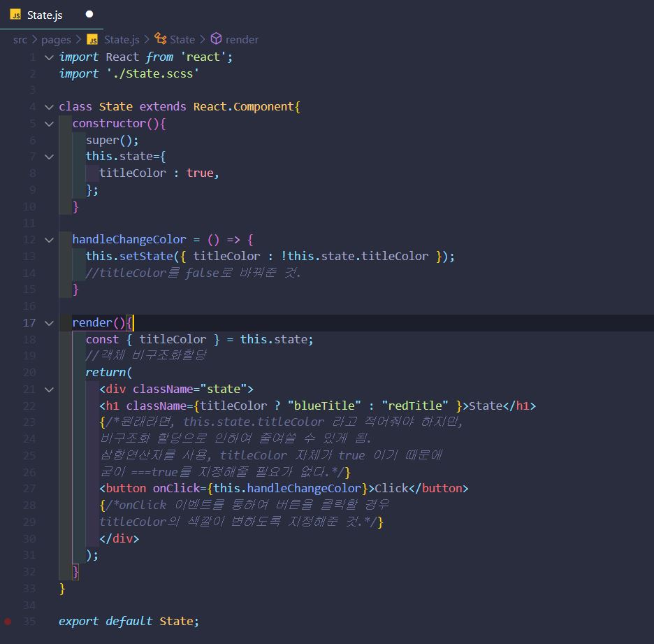Screen dimensions: 654x644
Task: Click export default State statement
Action: [x=129, y=621]
